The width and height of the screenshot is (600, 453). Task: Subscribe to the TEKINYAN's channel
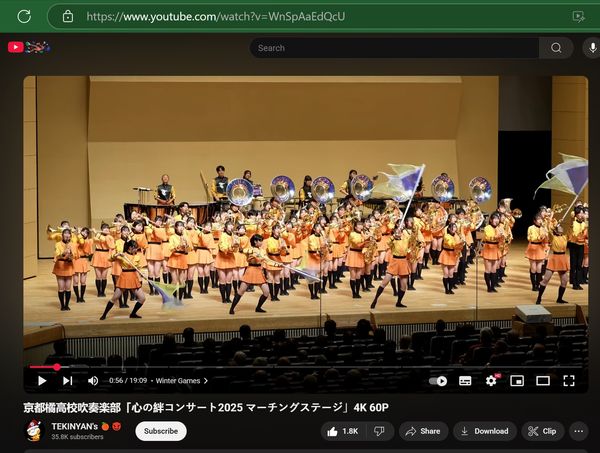(161, 431)
